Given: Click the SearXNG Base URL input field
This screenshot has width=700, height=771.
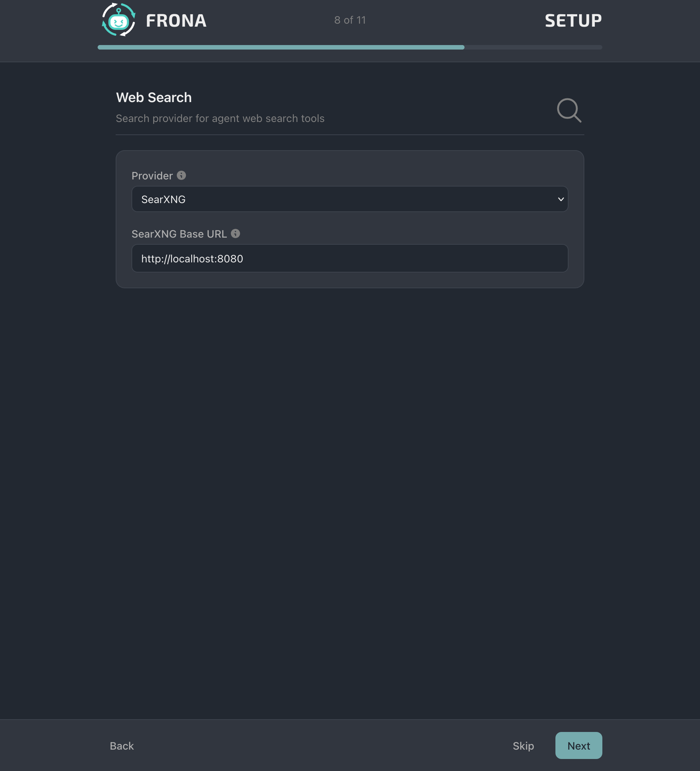Looking at the screenshot, I should click(x=350, y=258).
